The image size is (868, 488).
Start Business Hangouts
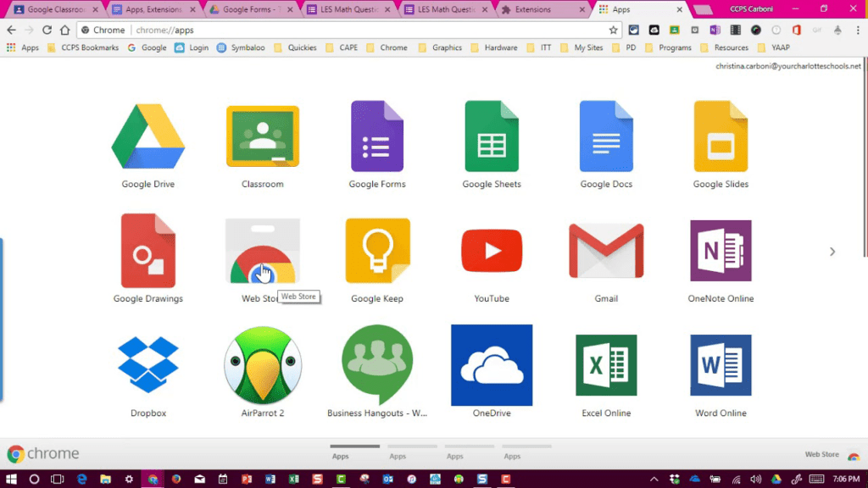(377, 364)
